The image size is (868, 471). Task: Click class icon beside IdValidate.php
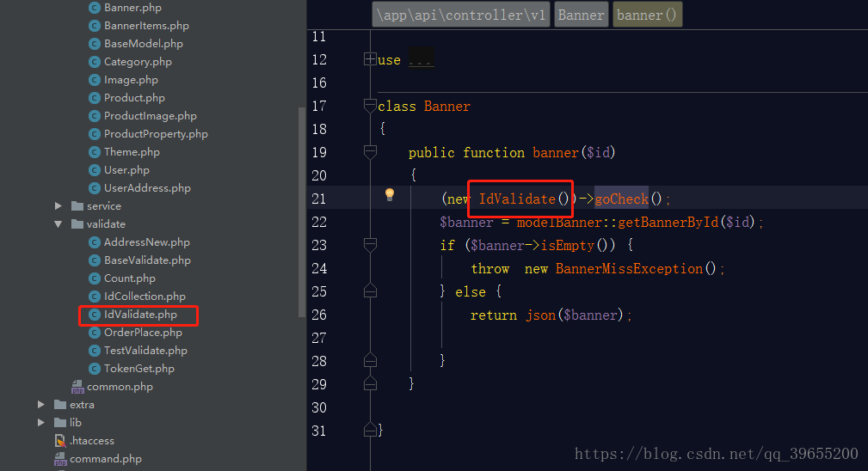95,315
